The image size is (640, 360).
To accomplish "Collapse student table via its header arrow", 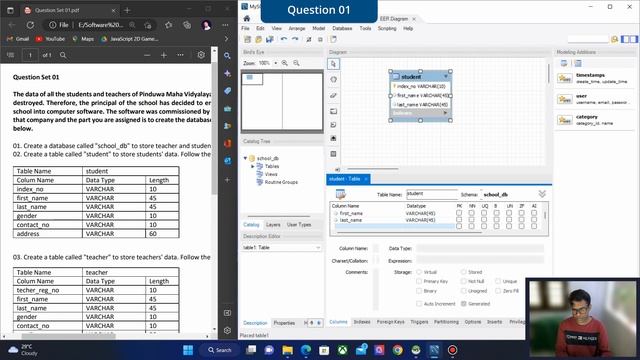I will (446, 76).
